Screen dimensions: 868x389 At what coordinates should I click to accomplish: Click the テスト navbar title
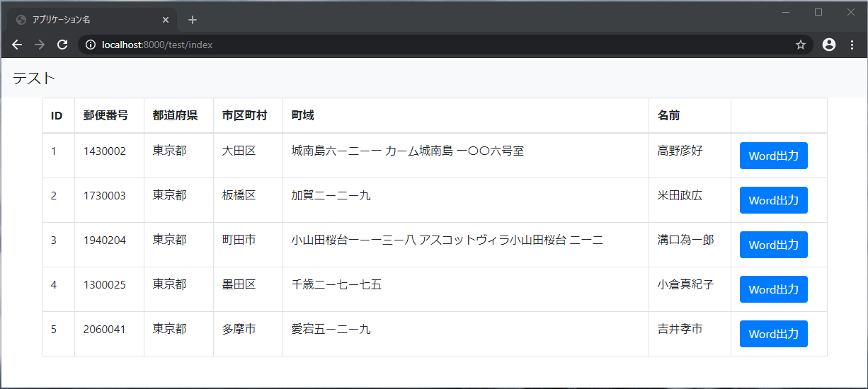coord(34,79)
